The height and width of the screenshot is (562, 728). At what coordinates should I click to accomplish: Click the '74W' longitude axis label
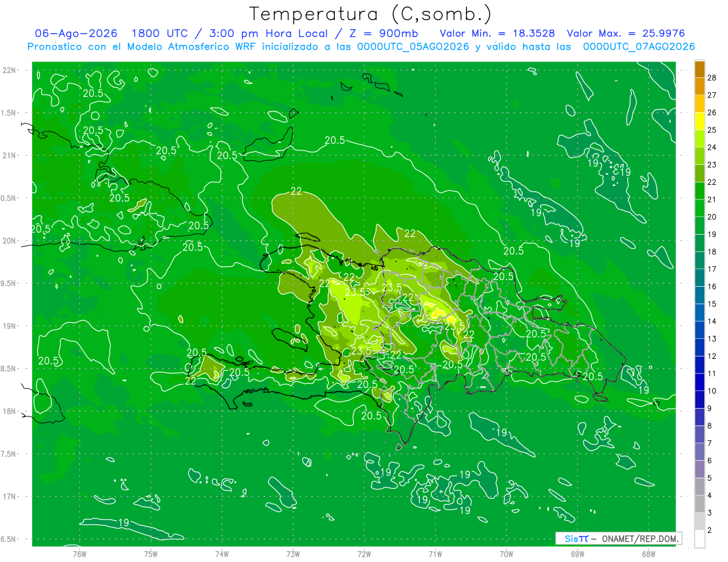[x=222, y=554]
